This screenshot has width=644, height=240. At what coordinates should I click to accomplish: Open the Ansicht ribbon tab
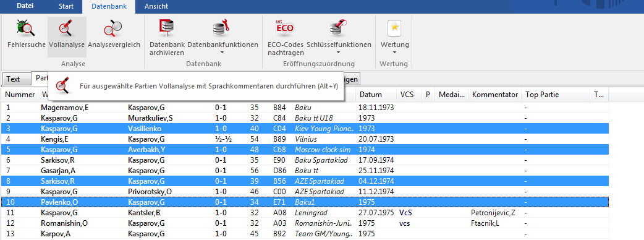coord(156,6)
